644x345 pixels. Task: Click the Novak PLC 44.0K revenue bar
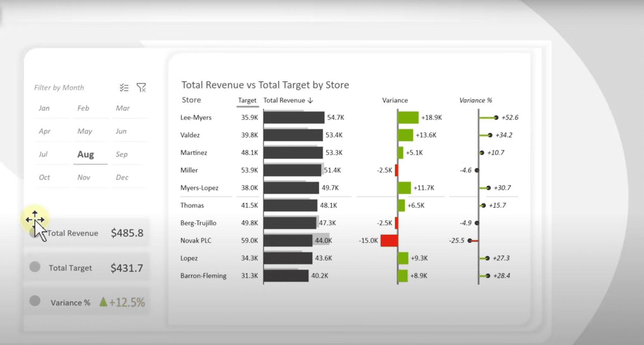[x=288, y=241]
